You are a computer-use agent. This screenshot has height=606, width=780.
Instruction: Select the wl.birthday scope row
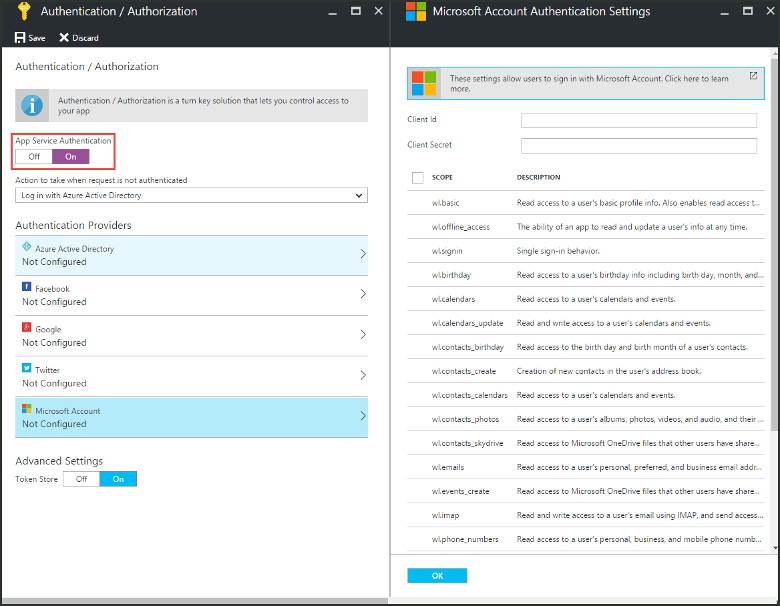pos(585,275)
